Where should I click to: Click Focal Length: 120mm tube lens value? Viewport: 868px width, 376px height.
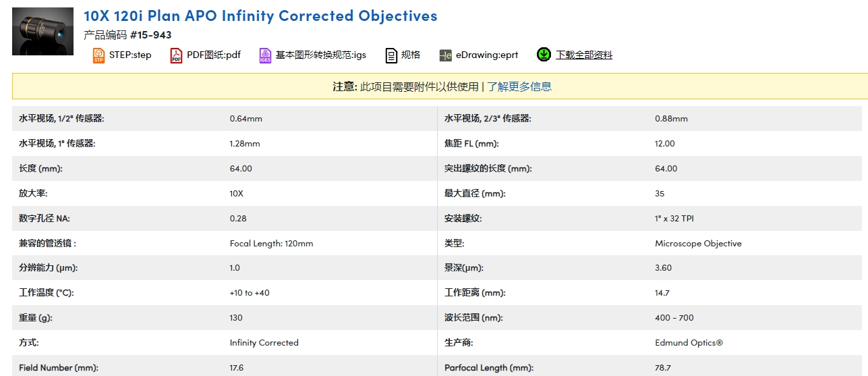[x=271, y=244]
